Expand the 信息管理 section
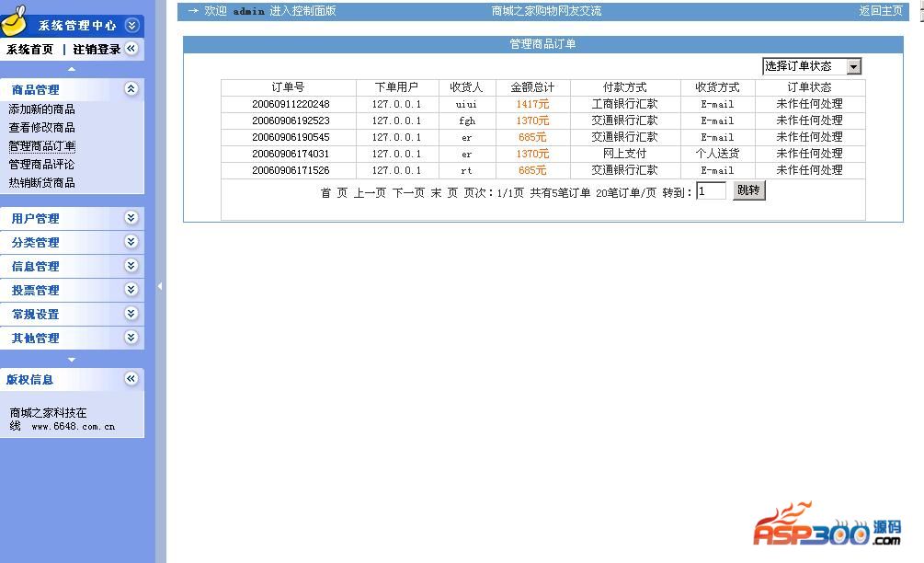The image size is (924, 563). click(x=131, y=266)
